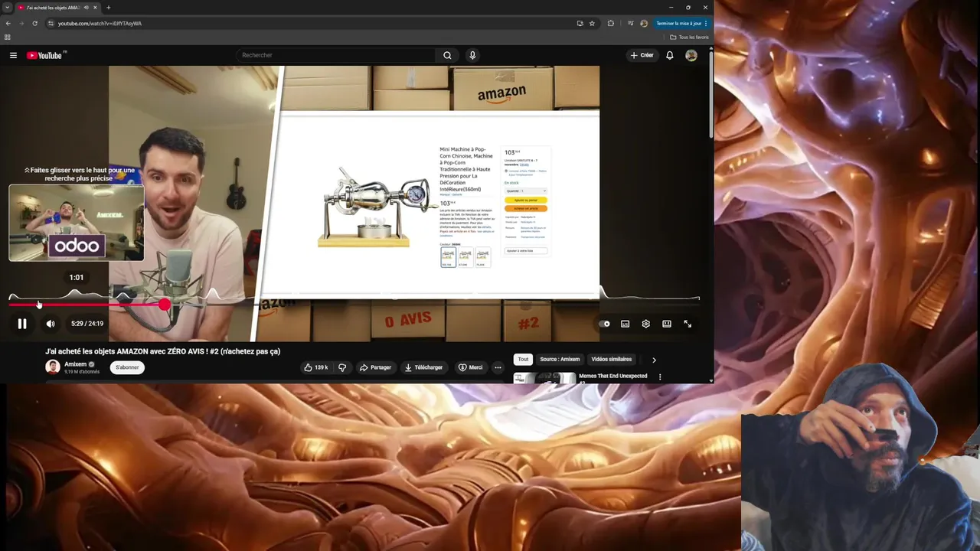
Task: Go to the YouTube home logo
Action: click(x=46, y=55)
